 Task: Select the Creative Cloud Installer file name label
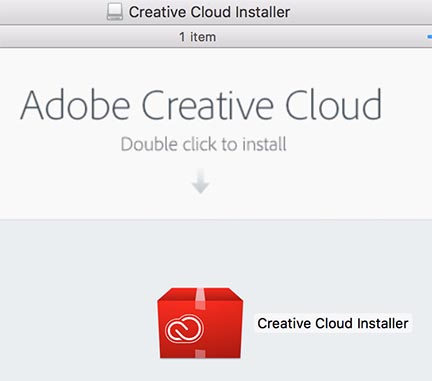333,323
